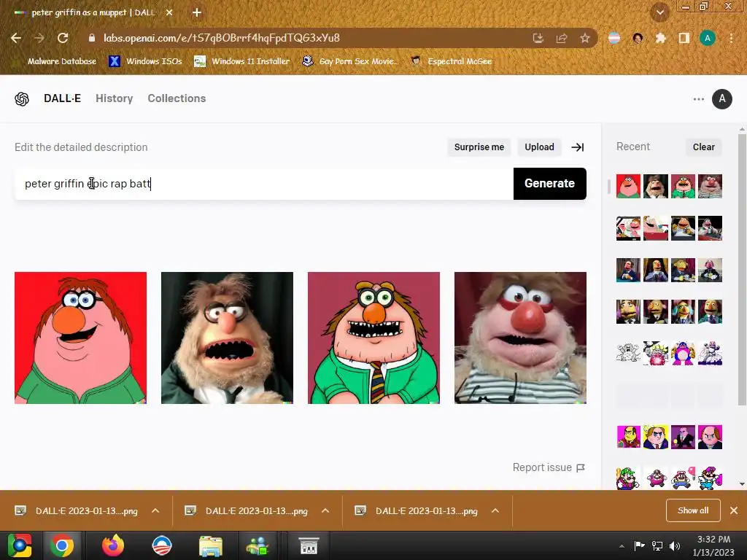The height and width of the screenshot is (560, 747).
Task: Open the blue Obama-logo taskbar app
Action: 162,545
